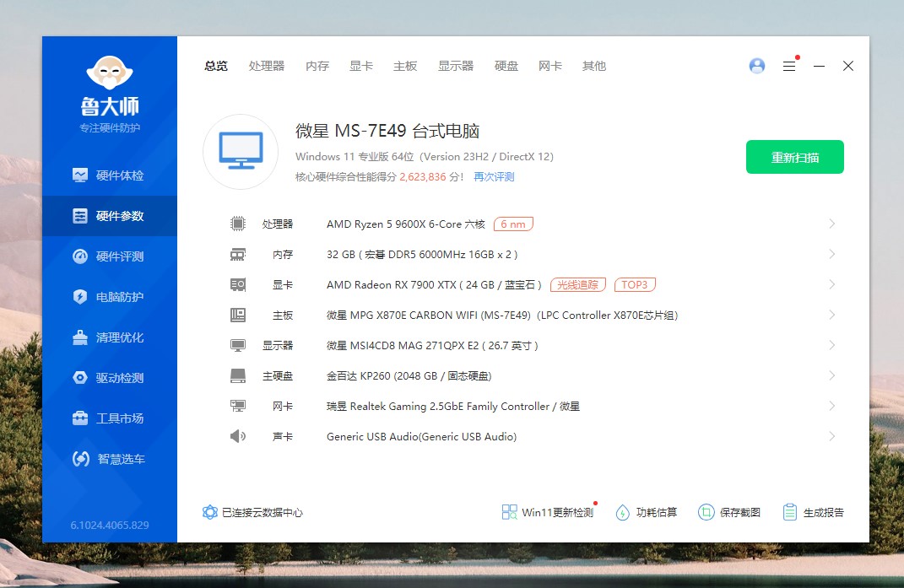This screenshot has width=904, height=588.
Task: Expand the 处理器 row chevron
Action: pos(832,224)
